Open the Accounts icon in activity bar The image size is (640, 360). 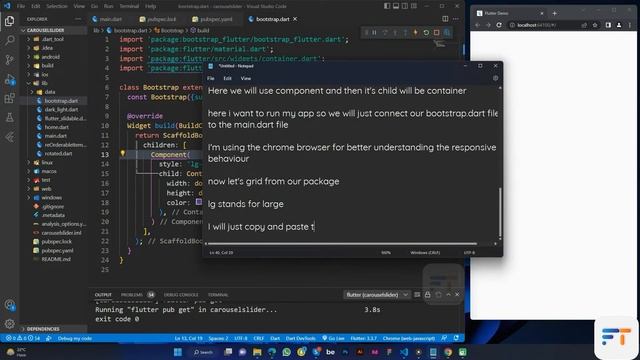9,305
